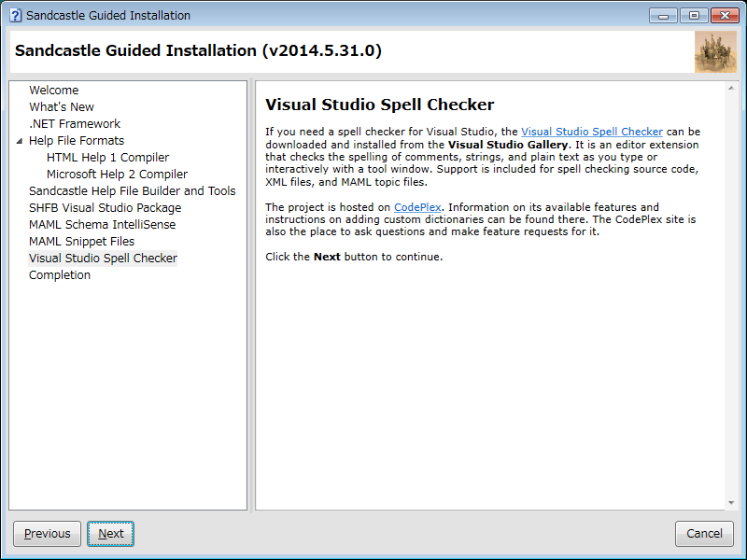The image size is (747, 560).
Task: Click the 'Visual Studio Spell Checker' page heading
Action: pyautogui.click(x=380, y=105)
